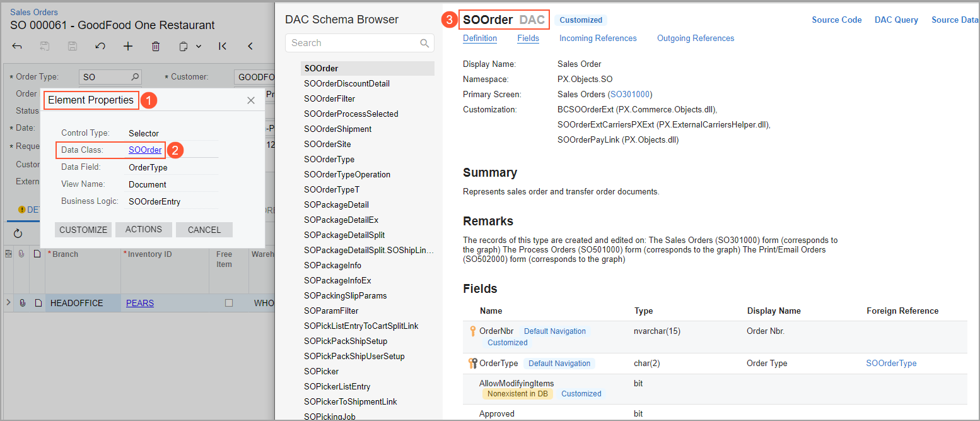Image resolution: width=980 pixels, height=421 pixels.
Task: Click Default Navigation badge for OrderType
Action: tap(559, 364)
